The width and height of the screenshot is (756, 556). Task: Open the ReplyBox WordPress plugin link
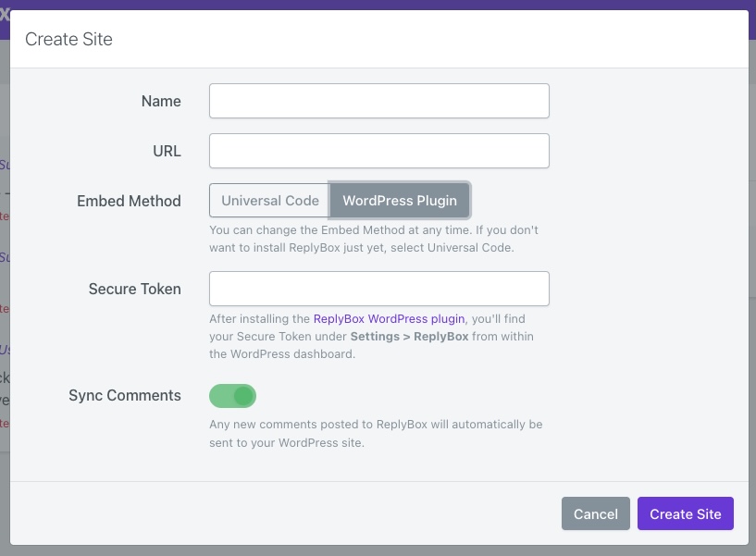click(389, 319)
